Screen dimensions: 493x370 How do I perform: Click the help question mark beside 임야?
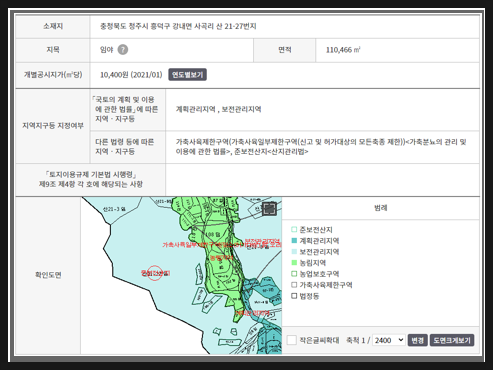pos(123,50)
